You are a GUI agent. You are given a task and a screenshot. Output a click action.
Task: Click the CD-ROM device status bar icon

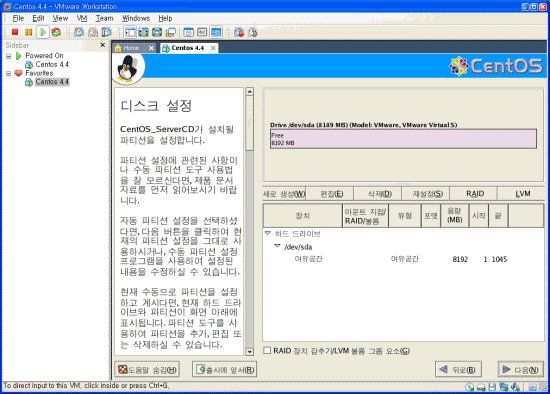pyautogui.click(x=470, y=387)
